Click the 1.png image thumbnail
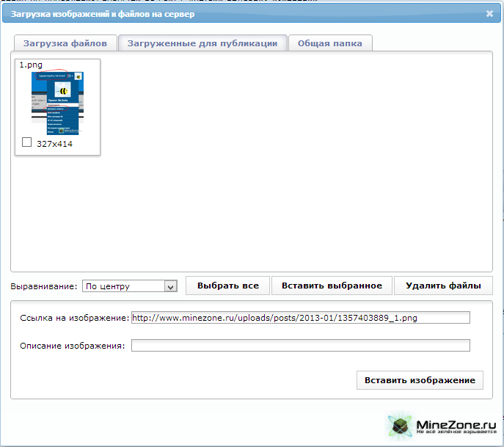This screenshot has height=447, width=504. point(57,103)
